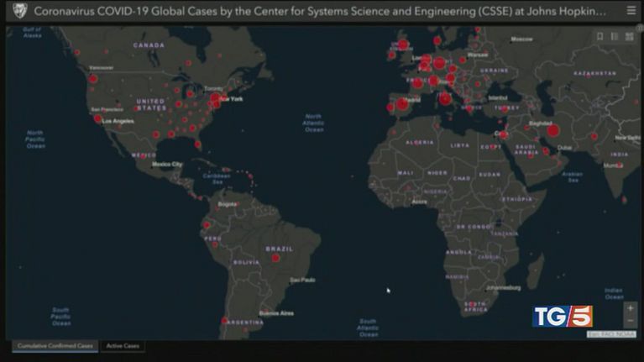Screen dimensions: 644x362
Task: Open the basemap gallery grid icon
Action: tap(629, 36)
